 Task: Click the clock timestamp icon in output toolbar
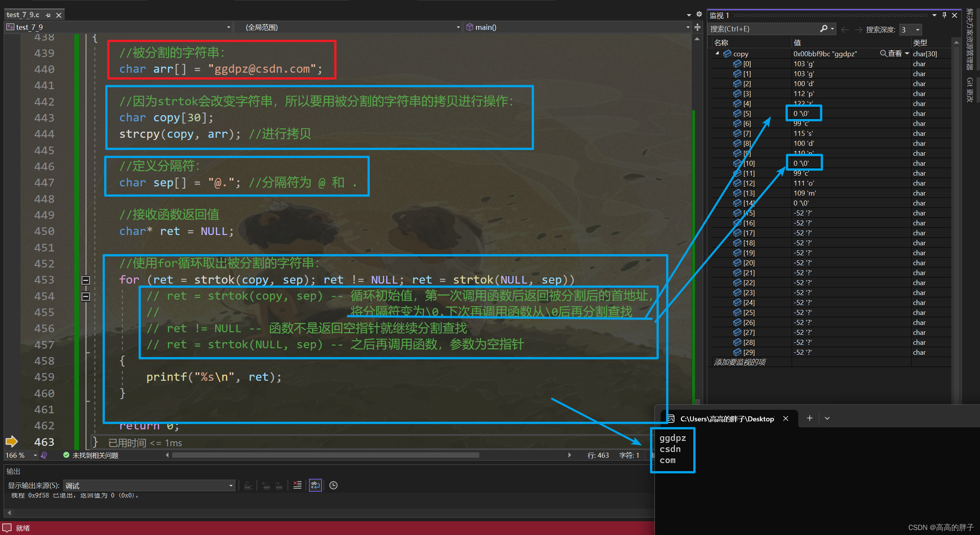pyautogui.click(x=333, y=485)
